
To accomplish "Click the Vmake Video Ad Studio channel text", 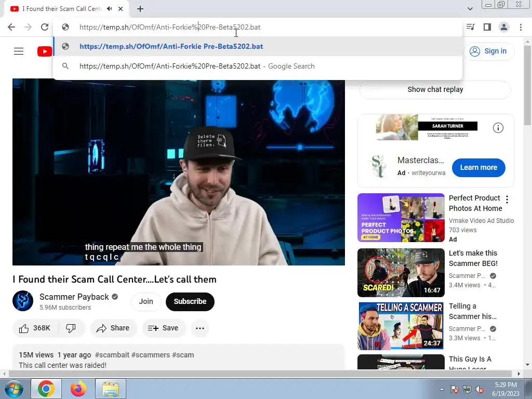I will tap(481, 220).
